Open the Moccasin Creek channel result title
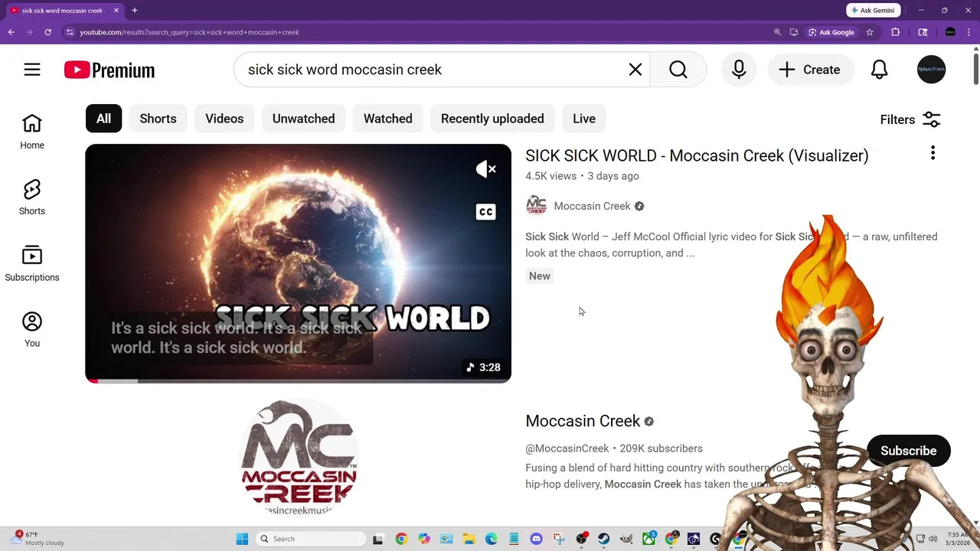 coord(583,421)
